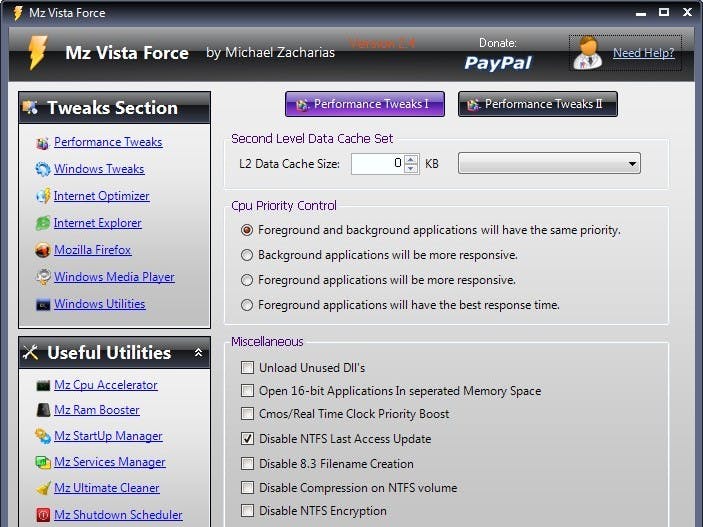Enable Cmos/Real Time Clock Priority Boost
The width and height of the screenshot is (703, 527).
[247, 414]
